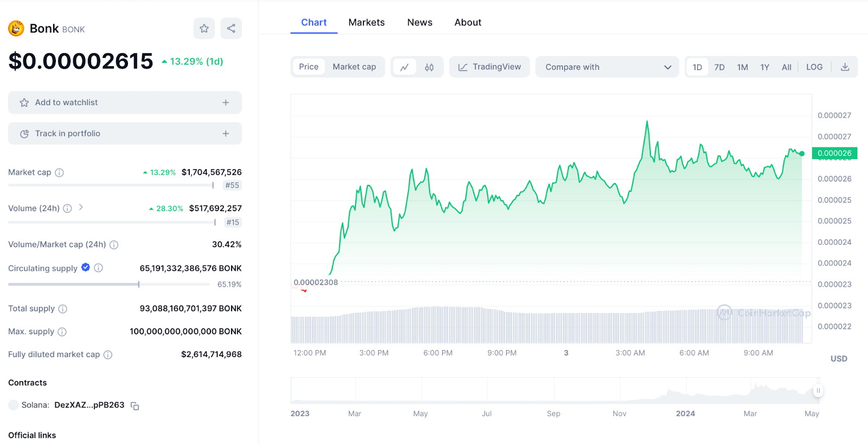Set chart range to 1D
Screen dimensions: 868x445
coord(697,67)
